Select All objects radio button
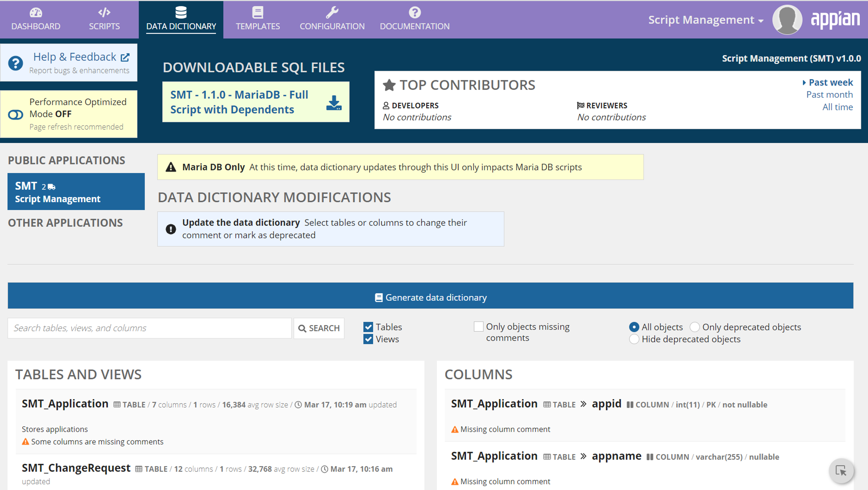This screenshot has width=868, height=490. click(634, 327)
